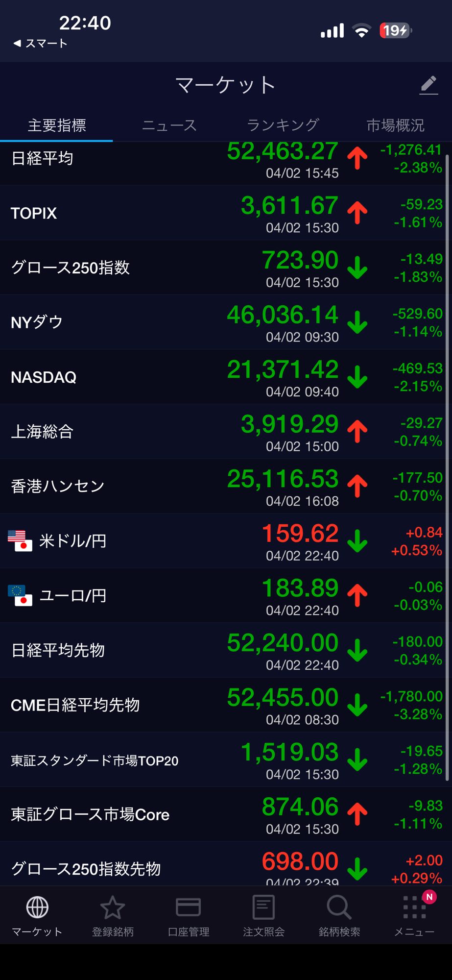452x980 pixels.
Task: Select the 主要指標 tab
Action: [x=57, y=125]
